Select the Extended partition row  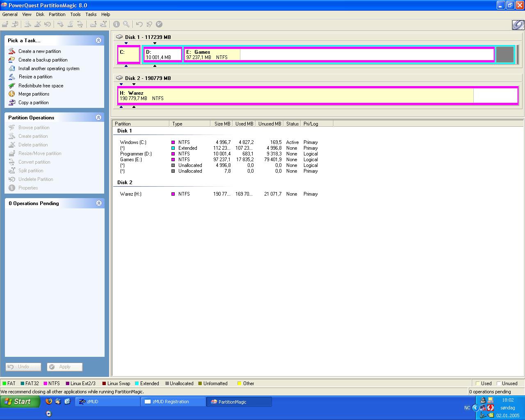point(219,148)
